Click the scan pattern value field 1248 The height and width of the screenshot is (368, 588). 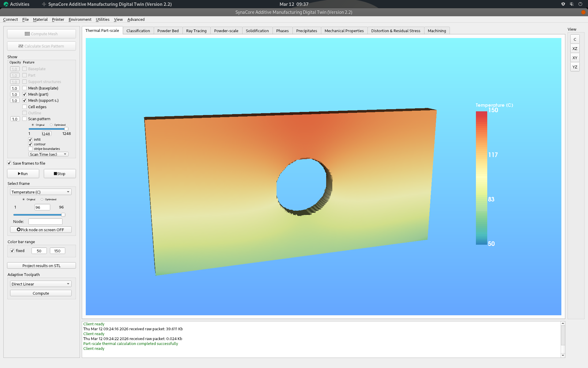coord(46,134)
